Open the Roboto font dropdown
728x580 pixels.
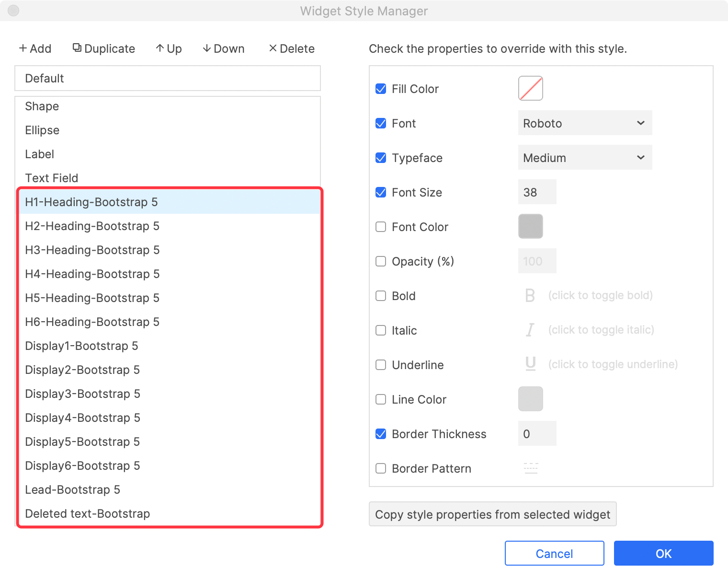(585, 123)
